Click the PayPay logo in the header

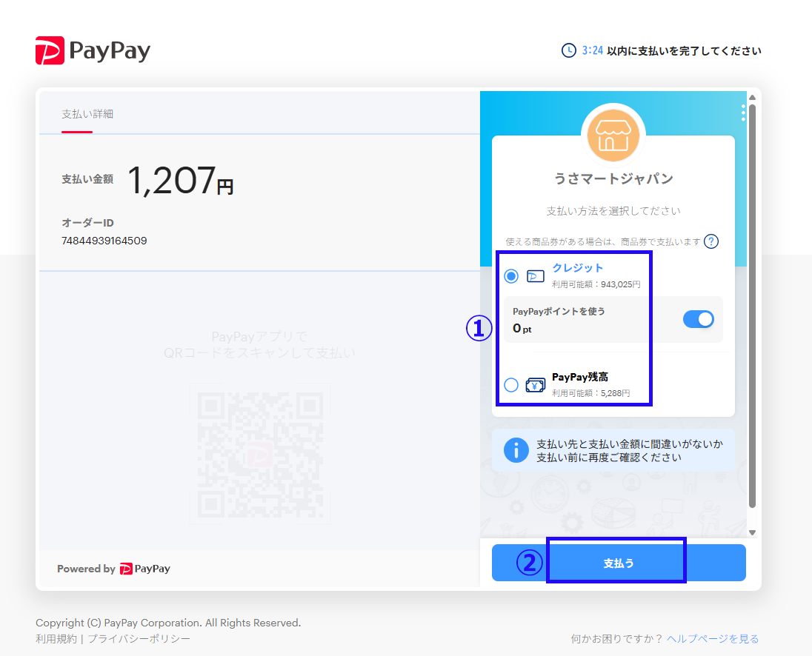coord(93,50)
